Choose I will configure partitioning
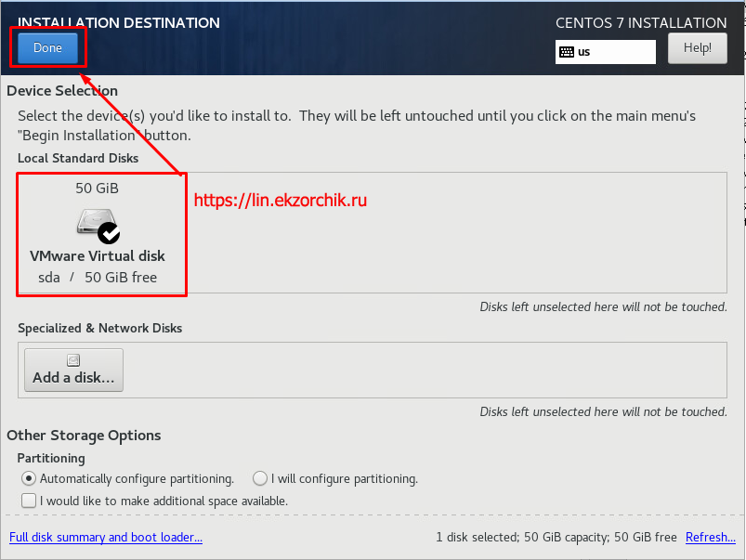 tap(260, 479)
